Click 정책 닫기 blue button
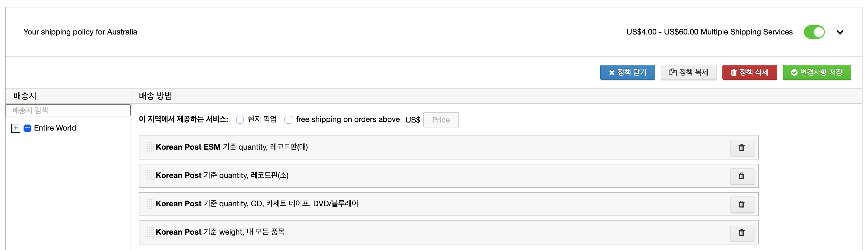Screen dimensions: 868x250 (627, 72)
